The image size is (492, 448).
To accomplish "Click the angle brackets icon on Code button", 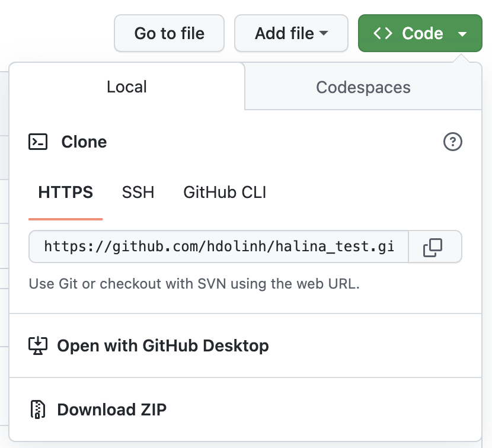I will (x=383, y=33).
